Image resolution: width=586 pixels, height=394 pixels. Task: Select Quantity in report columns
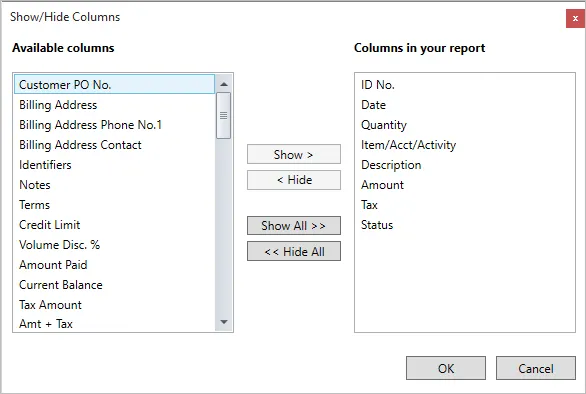click(x=465, y=124)
